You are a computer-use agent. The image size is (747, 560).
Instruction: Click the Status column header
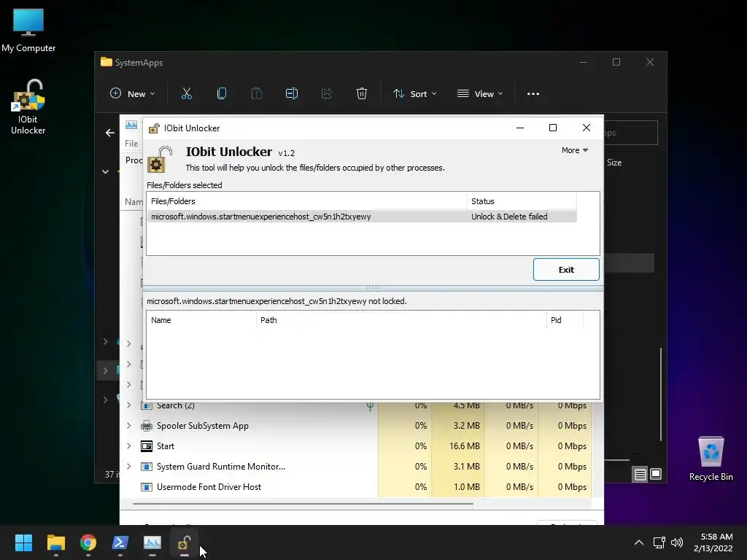tap(522, 201)
